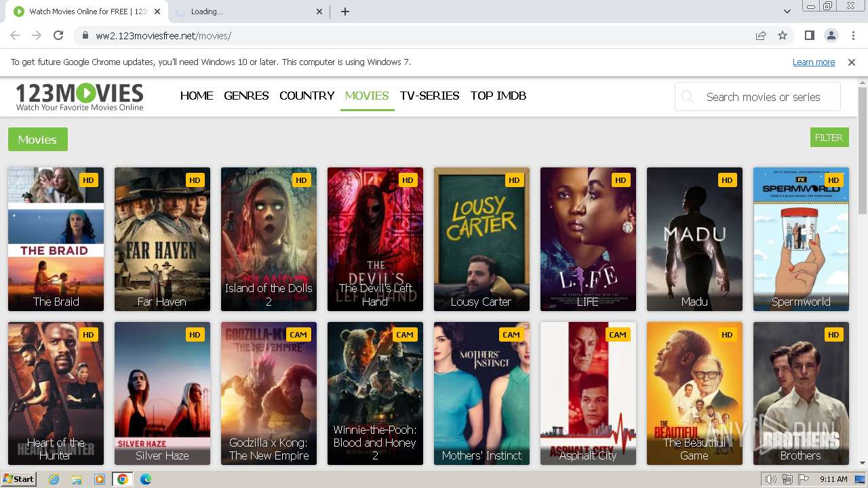Image resolution: width=868 pixels, height=488 pixels.
Task: Click the taskbar clock showing 9:11 AM
Action: pyautogui.click(x=833, y=479)
